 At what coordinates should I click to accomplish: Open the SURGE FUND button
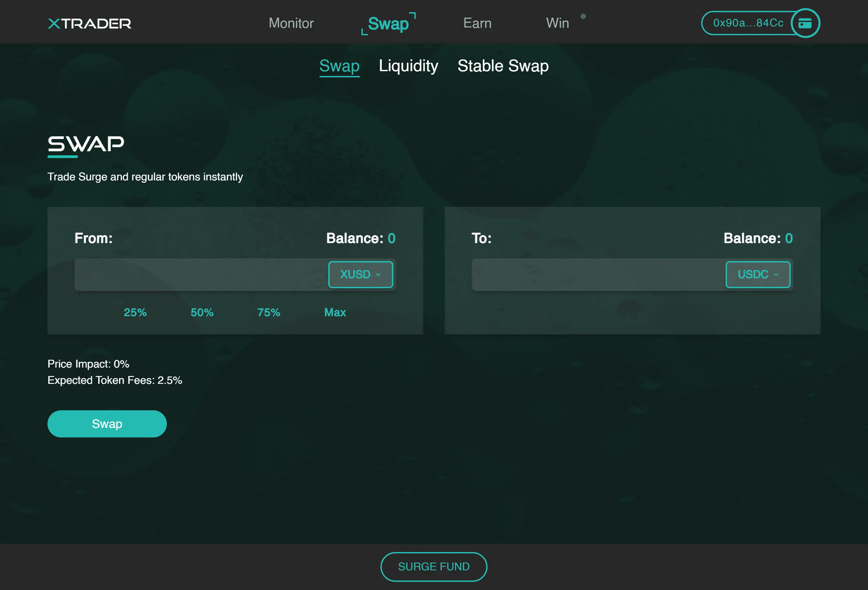[x=434, y=567]
